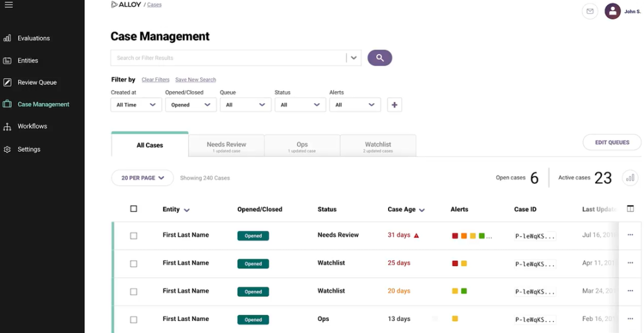Viewport: 644px width, 333px height.
Task: Check the box for the Needs Review case
Action: (x=133, y=235)
